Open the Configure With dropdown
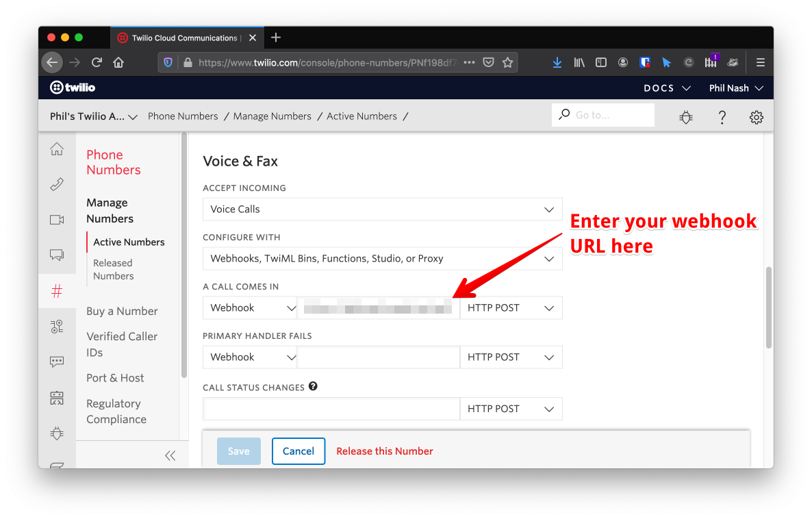Viewport: 812px width, 519px height. point(382,258)
